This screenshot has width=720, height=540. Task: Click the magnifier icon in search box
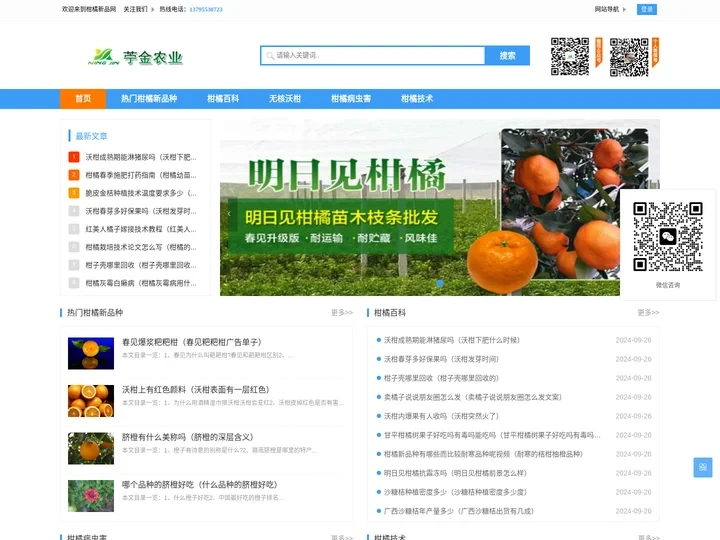point(270,56)
